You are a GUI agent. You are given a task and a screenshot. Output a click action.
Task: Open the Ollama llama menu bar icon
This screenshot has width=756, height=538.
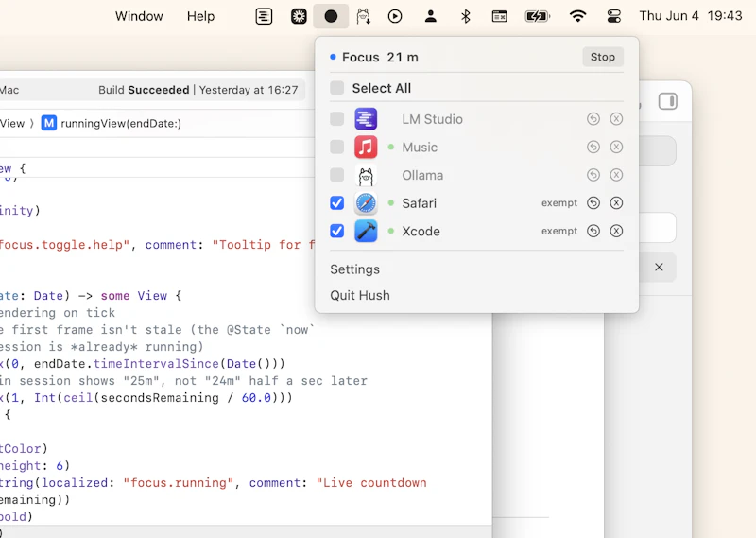pyautogui.click(x=363, y=16)
